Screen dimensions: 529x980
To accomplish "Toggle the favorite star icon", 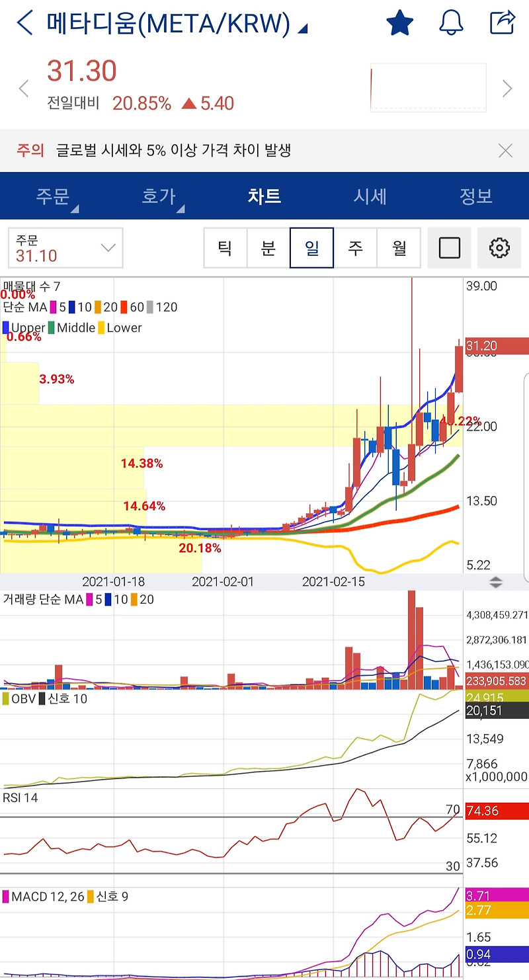I will [x=399, y=23].
